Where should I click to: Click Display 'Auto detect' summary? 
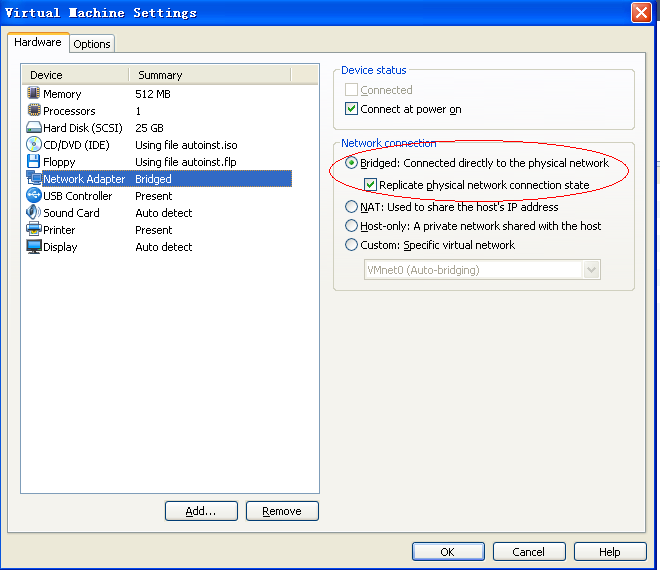pyautogui.click(x=164, y=247)
